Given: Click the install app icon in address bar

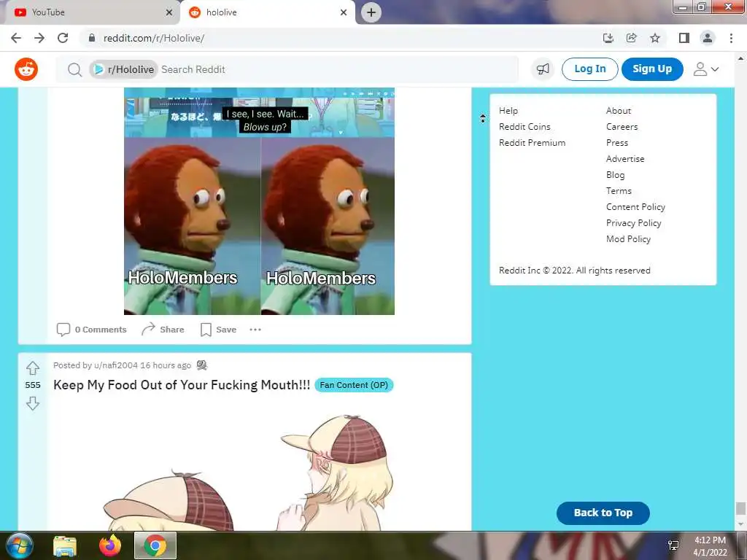Looking at the screenshot, I should pos(608,38).
